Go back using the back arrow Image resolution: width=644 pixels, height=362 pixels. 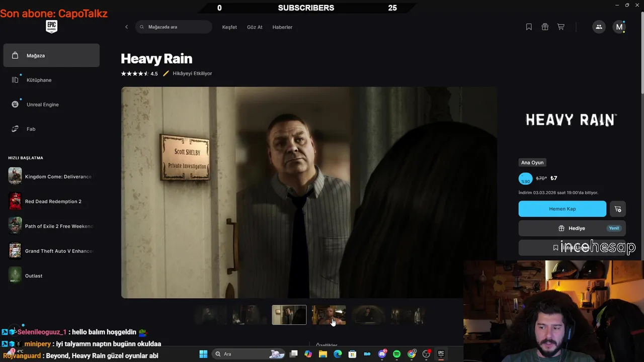126,27
